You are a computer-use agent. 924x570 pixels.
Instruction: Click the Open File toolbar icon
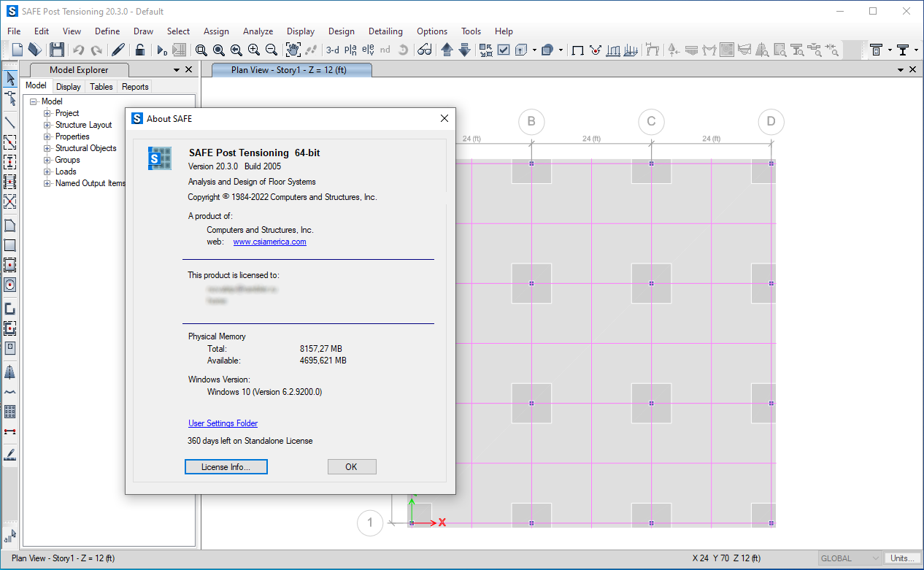click(x=35, y=50)
